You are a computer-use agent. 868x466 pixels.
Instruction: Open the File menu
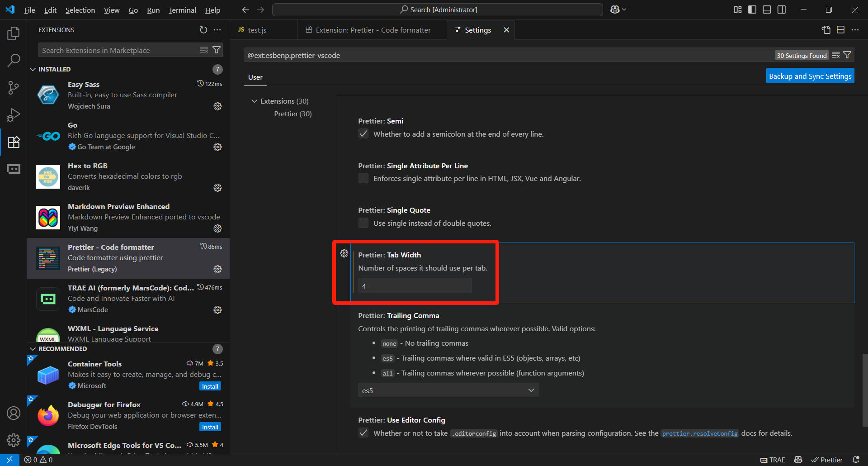pyautogui.click(x=29, y=10)
